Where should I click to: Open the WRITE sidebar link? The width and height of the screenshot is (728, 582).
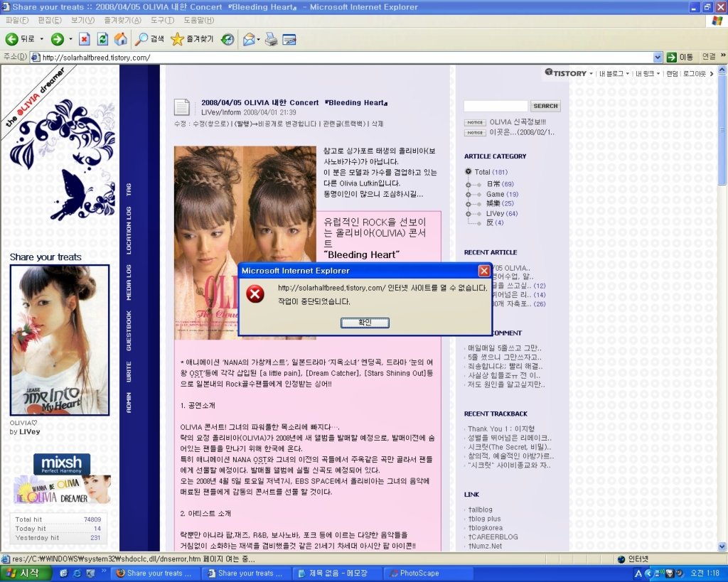pyautogui.click(x=129, y=371)
